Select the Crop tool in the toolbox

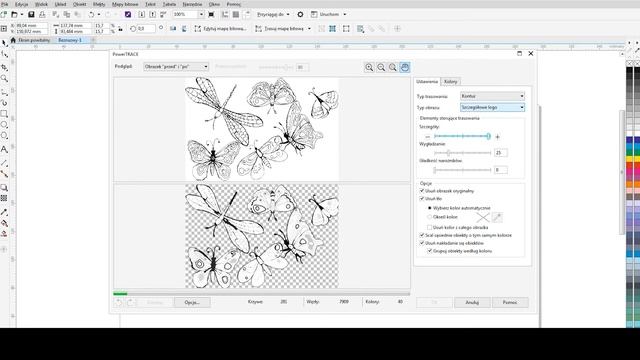[4, 67]
